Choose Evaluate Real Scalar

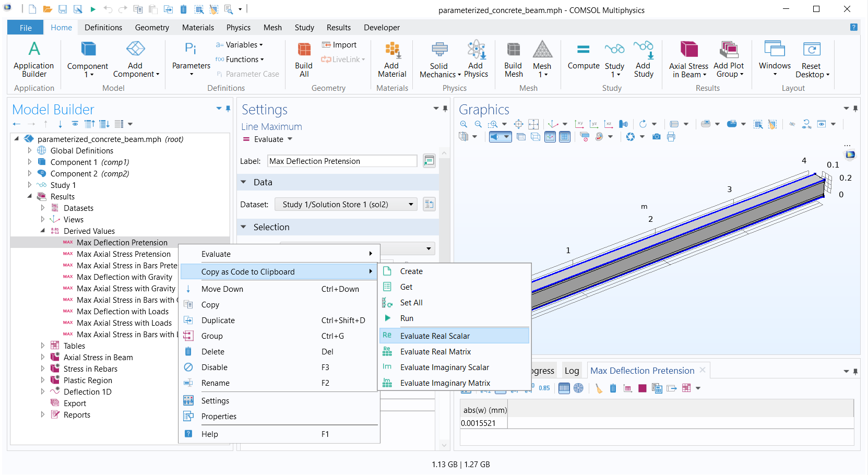point(454,336)
